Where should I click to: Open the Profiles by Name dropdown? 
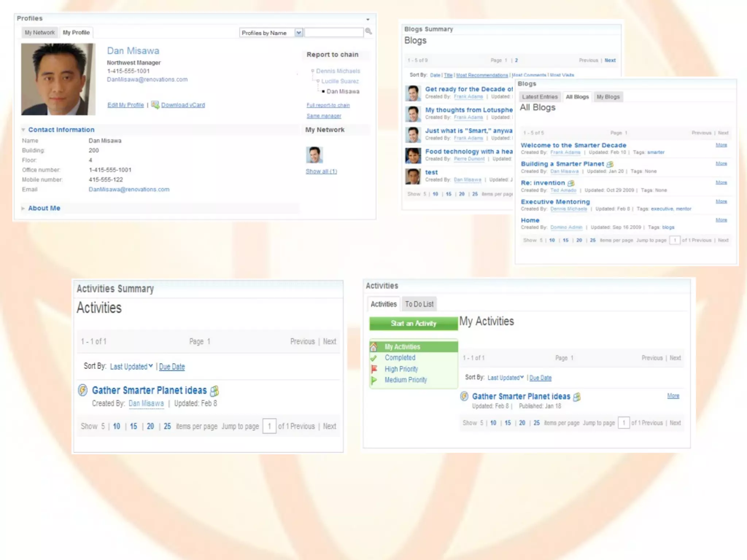point(299,33)
